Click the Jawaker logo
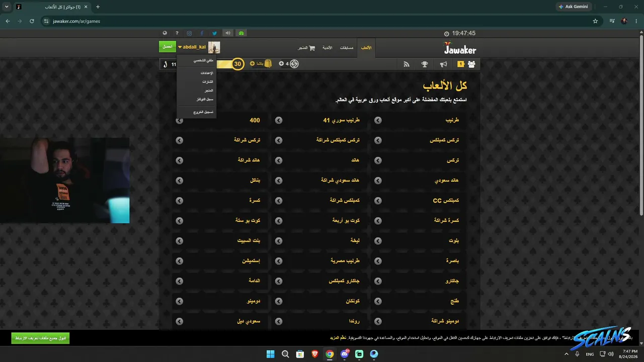This screenshot has height=362, width=644. coord(460,48)
